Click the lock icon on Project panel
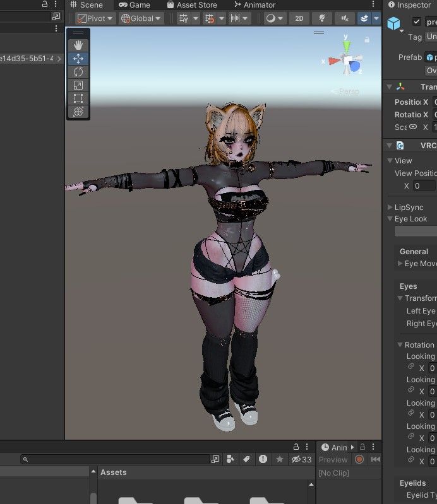This screenshot has width=437, height=504. tap(296, 447)
